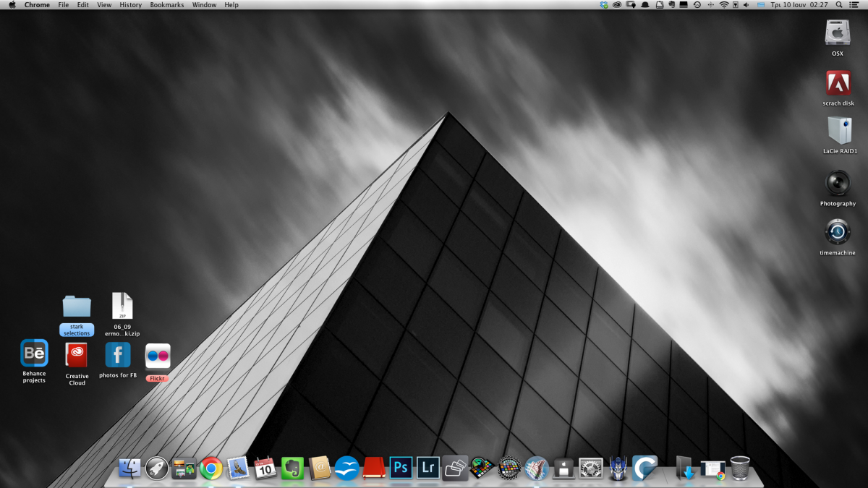
Task: Open the Time Machine menu bar icon
Action: click(697, 5)
